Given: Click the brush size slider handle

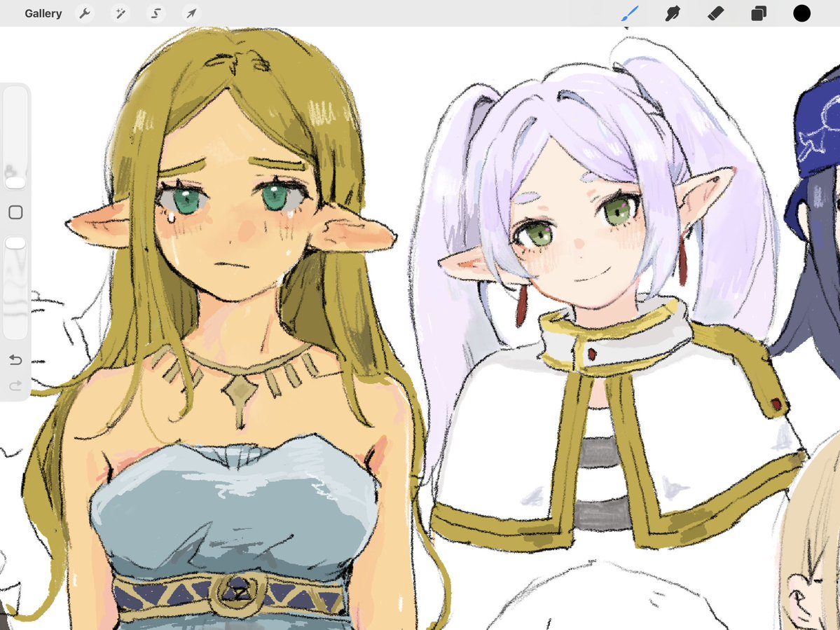Looking at the screenshot, I should click(15, 183).
